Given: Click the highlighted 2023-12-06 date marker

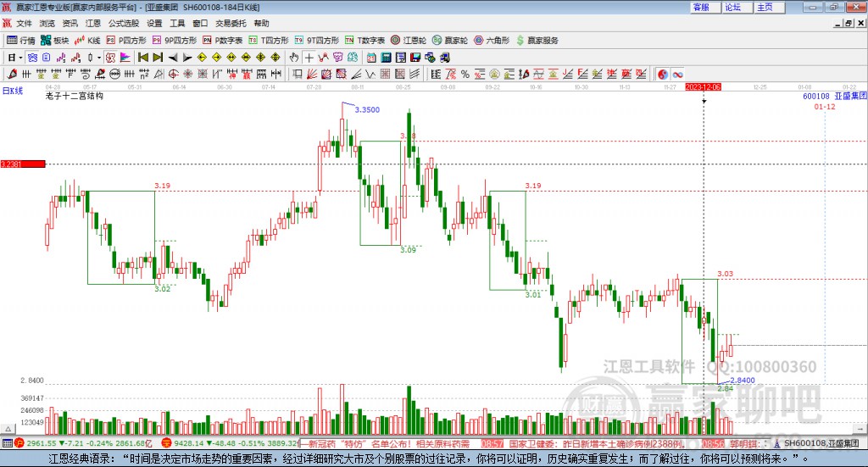Looking at the screenshot, I should coord(703,86).
